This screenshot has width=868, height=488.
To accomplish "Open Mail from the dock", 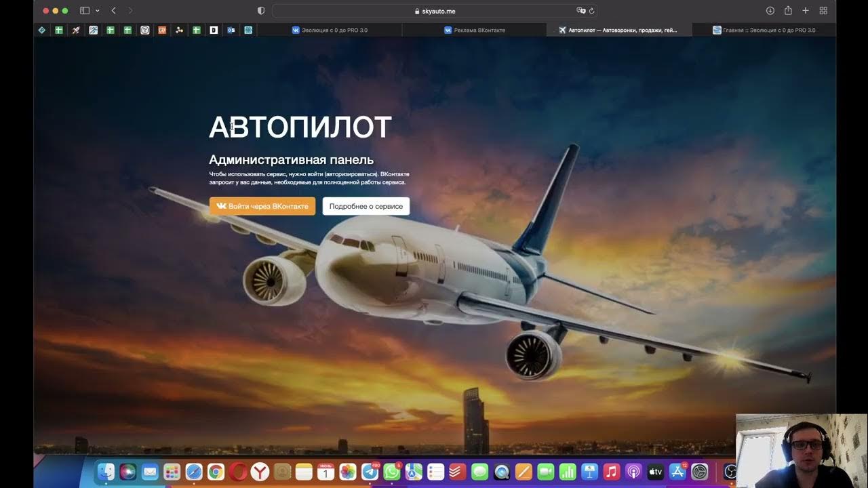I will (150, 472).
